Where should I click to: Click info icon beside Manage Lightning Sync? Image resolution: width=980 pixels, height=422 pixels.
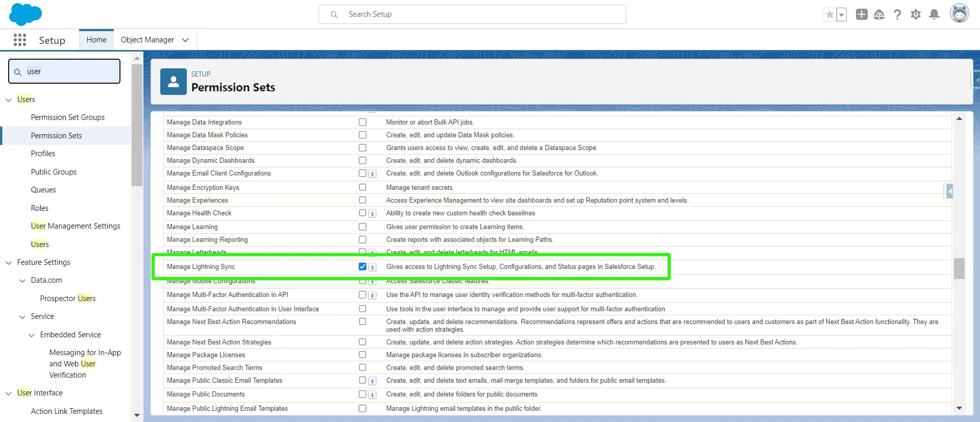373,267
